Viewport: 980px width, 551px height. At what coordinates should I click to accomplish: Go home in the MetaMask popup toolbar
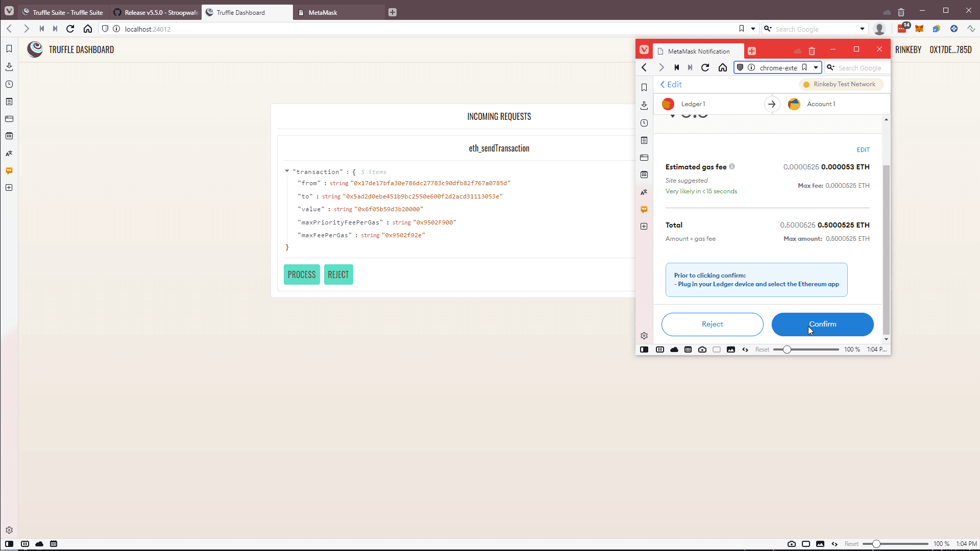[x=723, y=67]
